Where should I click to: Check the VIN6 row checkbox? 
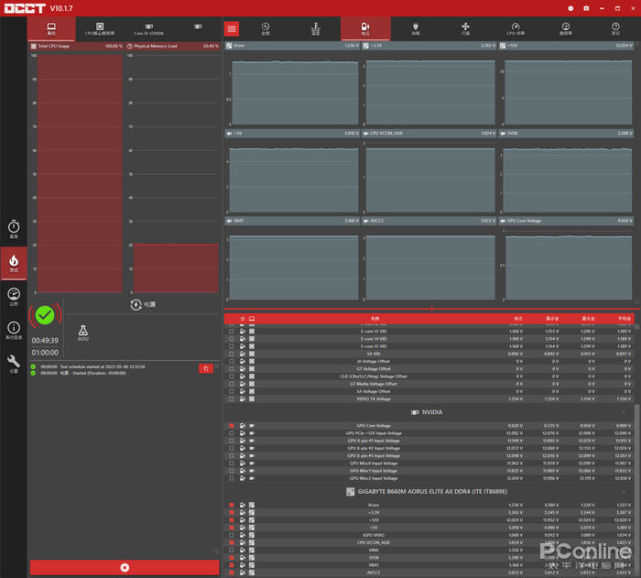point(232,550)
